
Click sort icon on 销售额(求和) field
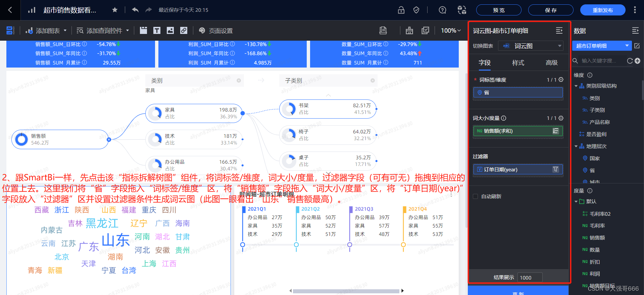click(556, 131)
